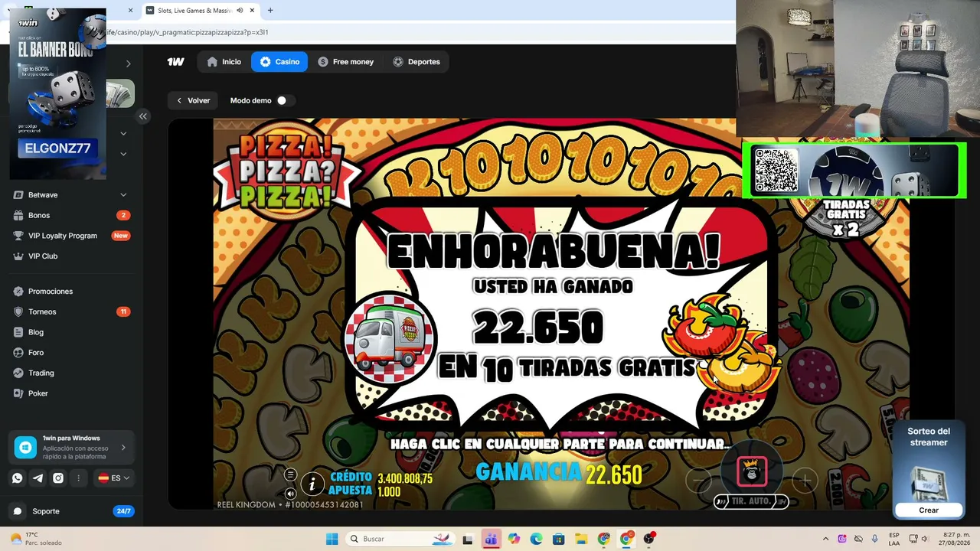
Task: Open the Free money tab
Action: coord(345,62)
